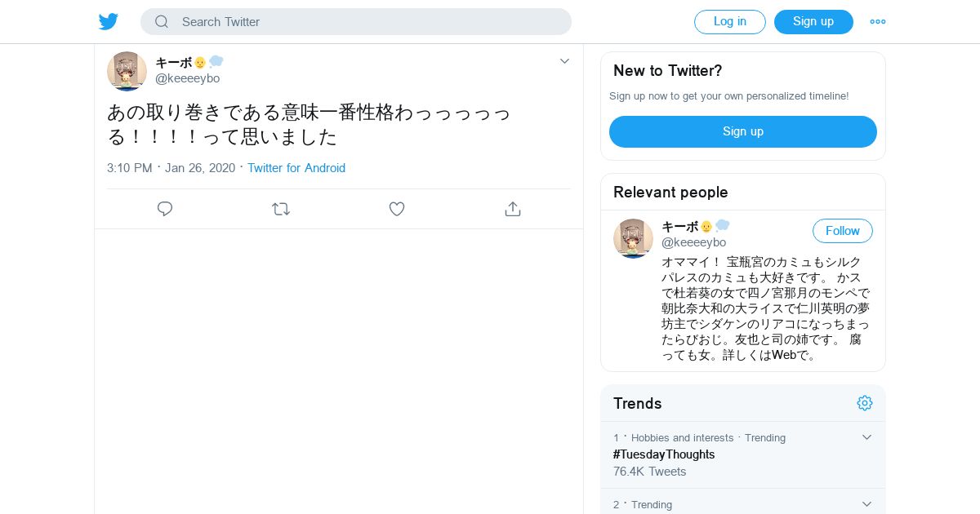Expand options for #TuesdayThoughts trend

coord(867,437)
